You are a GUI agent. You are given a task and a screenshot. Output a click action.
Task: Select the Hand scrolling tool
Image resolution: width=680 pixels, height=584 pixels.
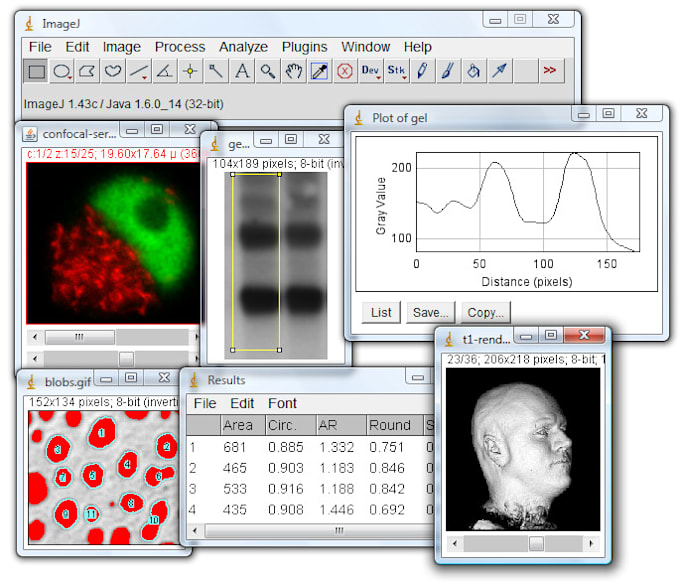tap(293, 71)
